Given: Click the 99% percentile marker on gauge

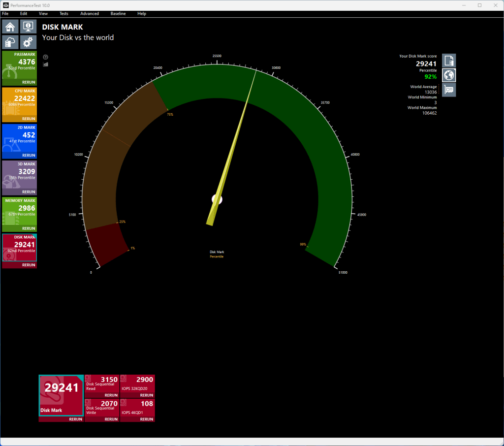Looking at the screenshot, I should (303, 244).
